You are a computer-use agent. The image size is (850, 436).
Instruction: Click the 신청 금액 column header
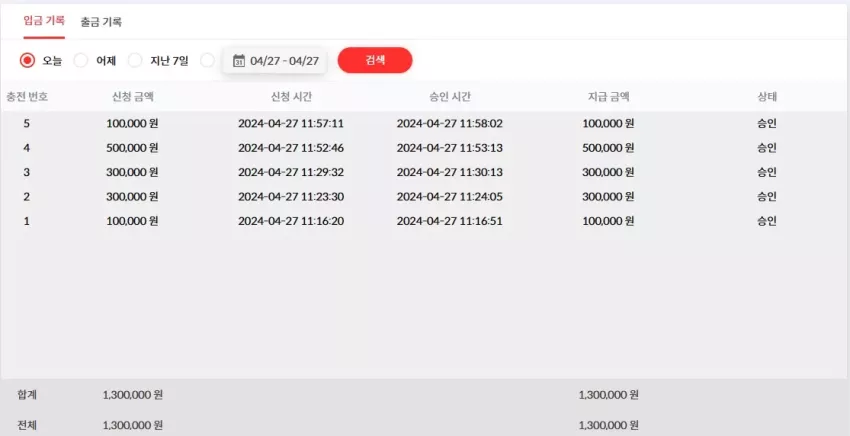[x=132, y=97]
